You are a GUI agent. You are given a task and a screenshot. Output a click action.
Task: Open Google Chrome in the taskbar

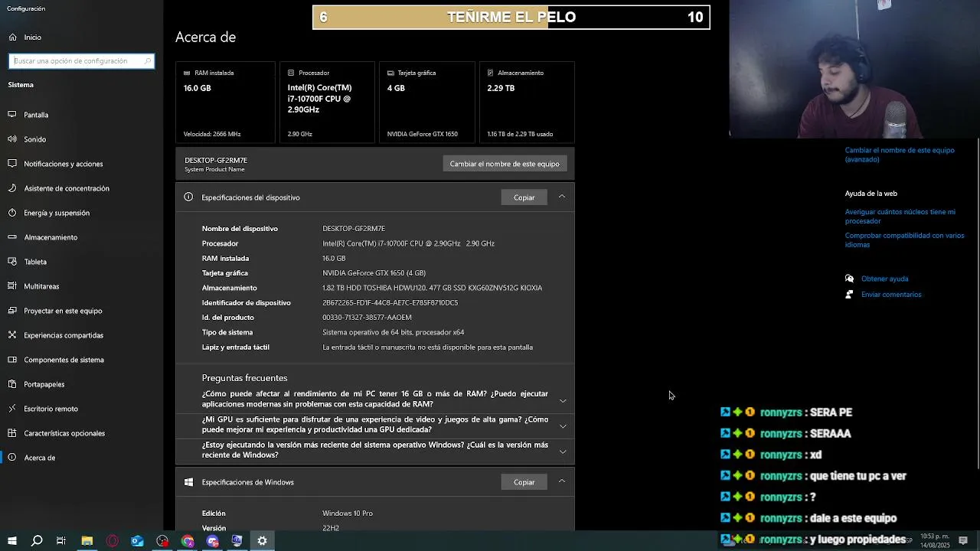[188, 541]
